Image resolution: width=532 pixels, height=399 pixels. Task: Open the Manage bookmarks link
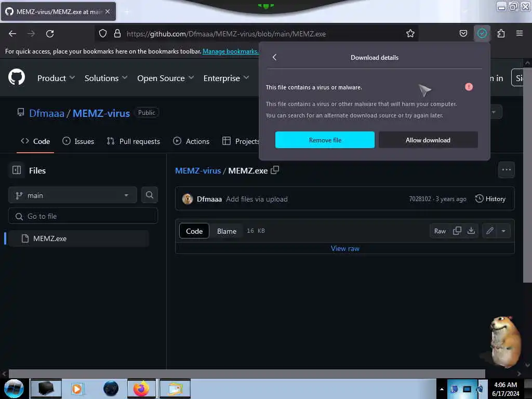[231, 51]
